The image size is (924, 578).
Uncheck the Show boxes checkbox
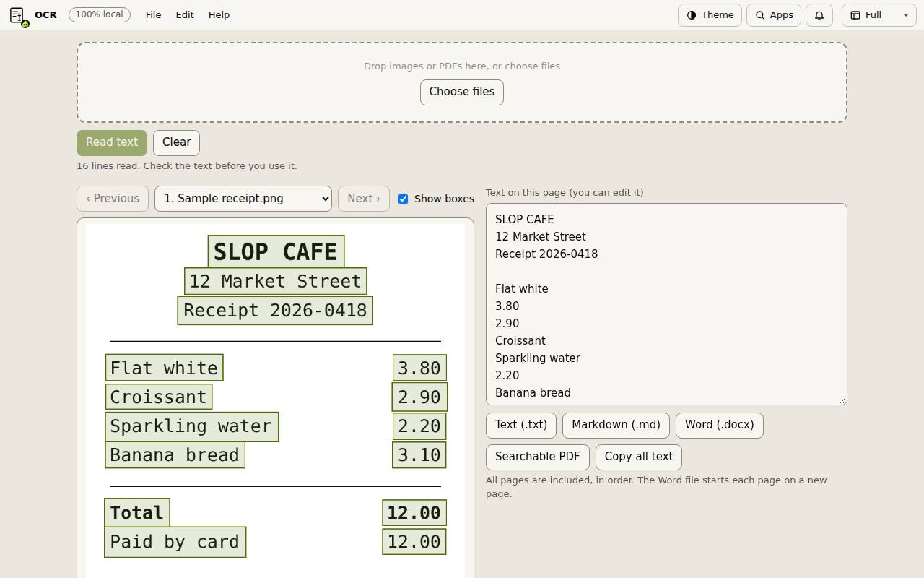pyautogui.click(x=404, y=199)
